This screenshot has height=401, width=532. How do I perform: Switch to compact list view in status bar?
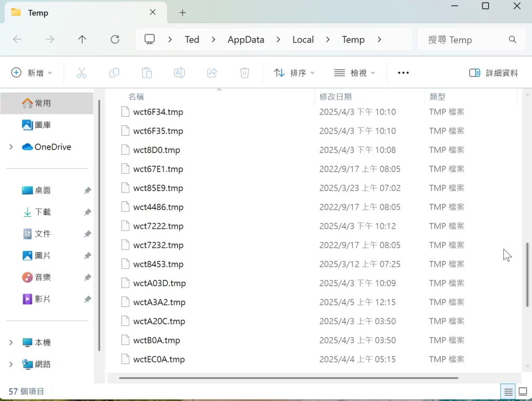[x=508, y=391]
